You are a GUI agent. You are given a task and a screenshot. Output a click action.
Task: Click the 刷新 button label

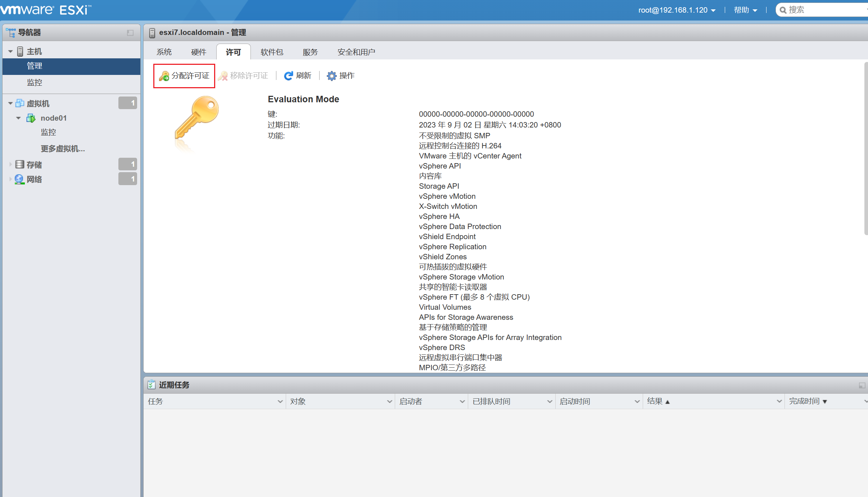[304, 76]
